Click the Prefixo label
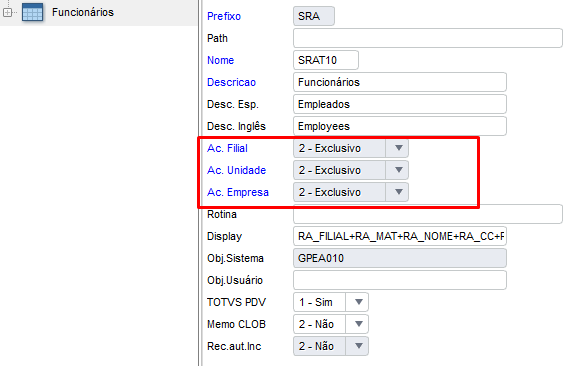The height and width of the screenshot is (366, 571). click(224, 16)
